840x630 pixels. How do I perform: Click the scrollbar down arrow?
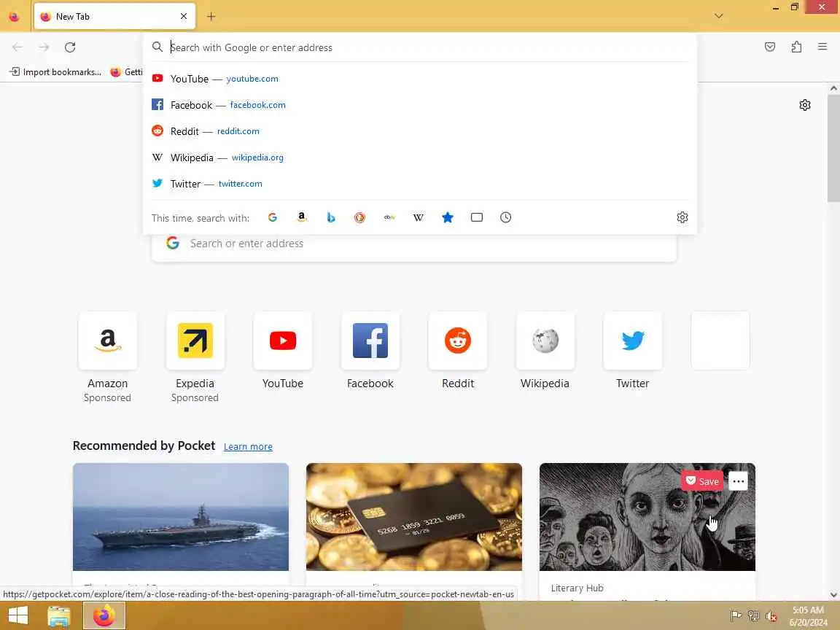point(833,595)
